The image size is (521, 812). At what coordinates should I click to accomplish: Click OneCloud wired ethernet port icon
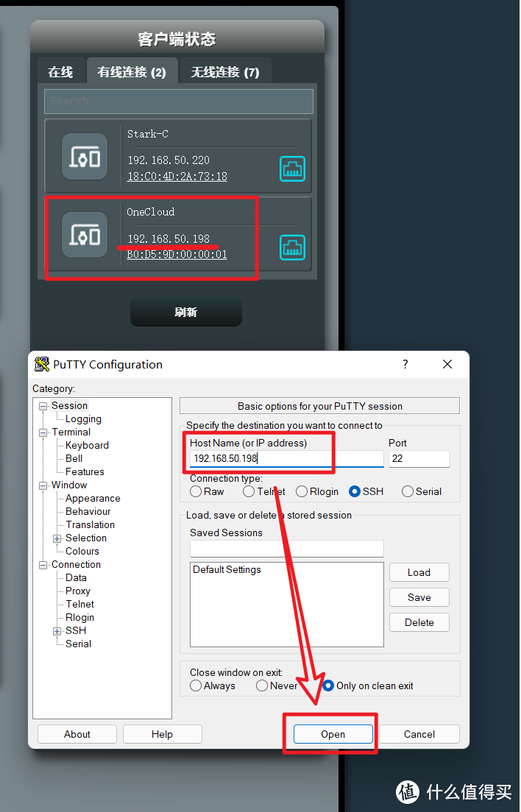tap(292, 248)
